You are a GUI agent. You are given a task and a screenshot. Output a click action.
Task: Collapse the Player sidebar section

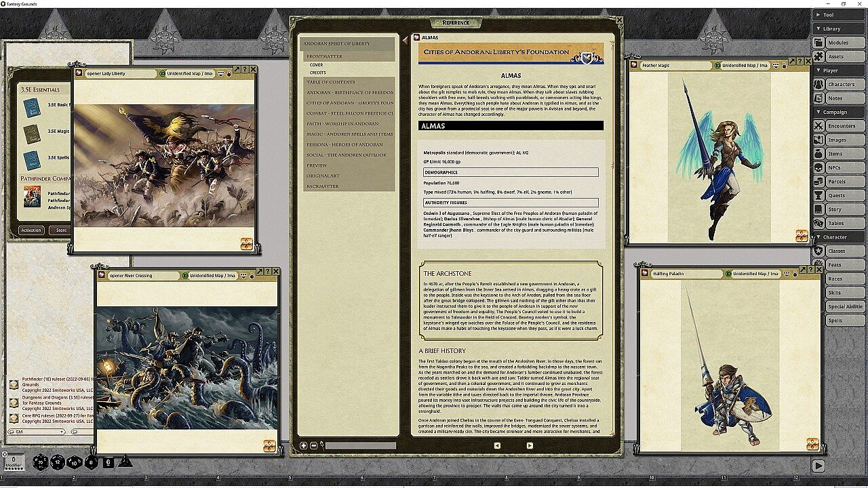click(838, 70)
